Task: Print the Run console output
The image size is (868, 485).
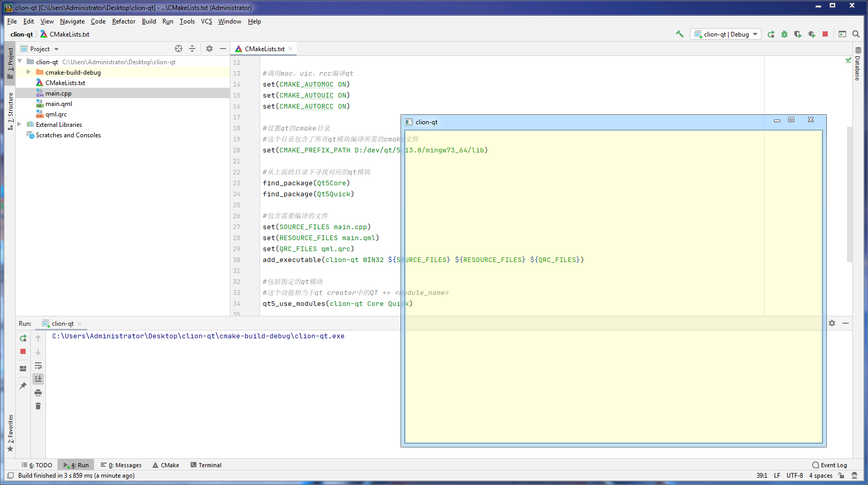Action: pos(38,393)
